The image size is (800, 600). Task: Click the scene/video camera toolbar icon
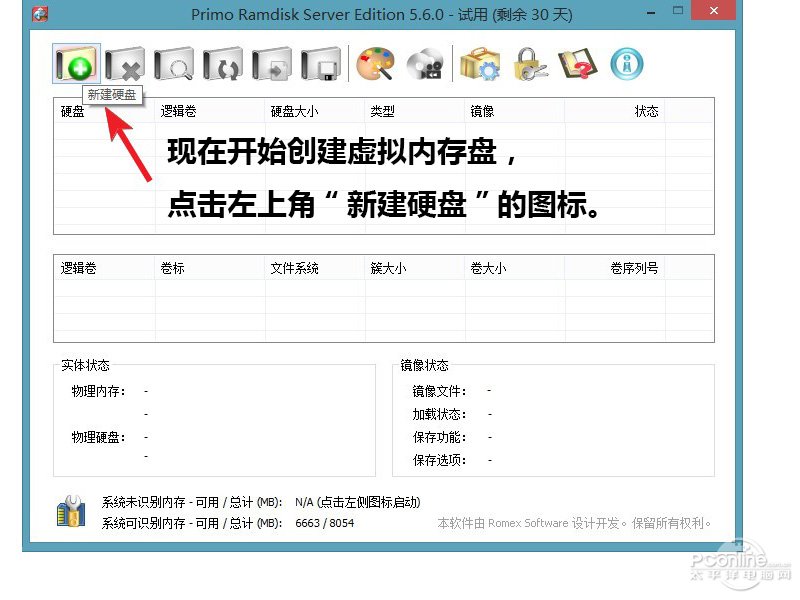427,62
